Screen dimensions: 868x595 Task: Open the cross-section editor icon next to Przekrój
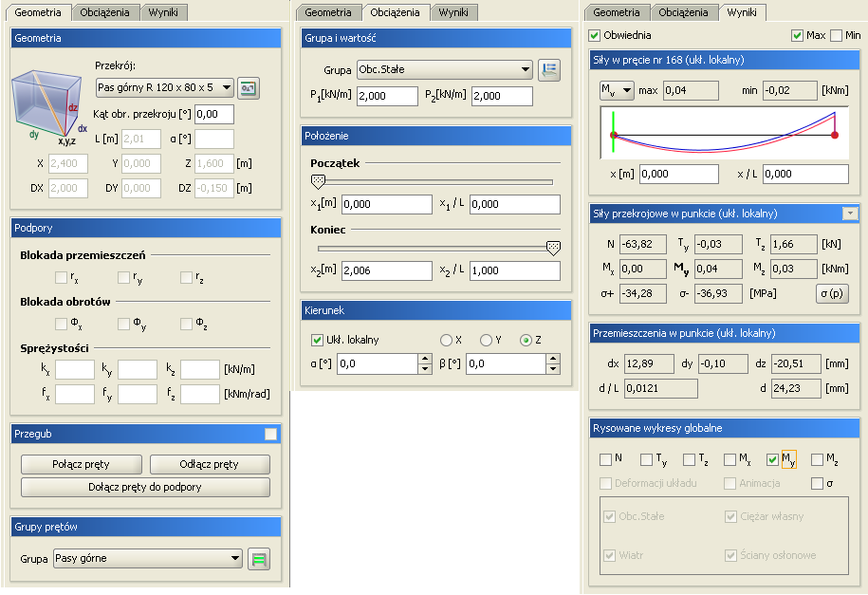coord(249,88)
